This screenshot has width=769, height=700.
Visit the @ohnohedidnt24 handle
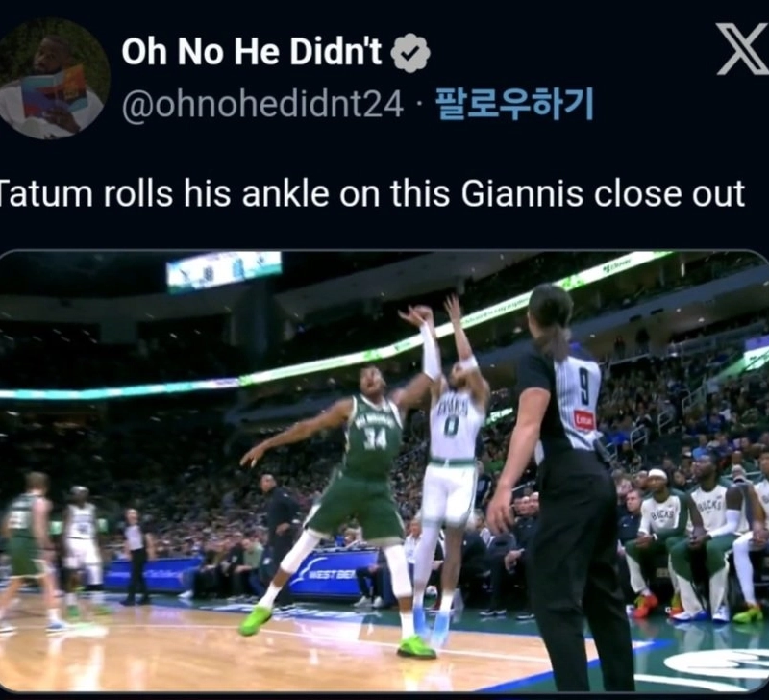tap(262, 104)
